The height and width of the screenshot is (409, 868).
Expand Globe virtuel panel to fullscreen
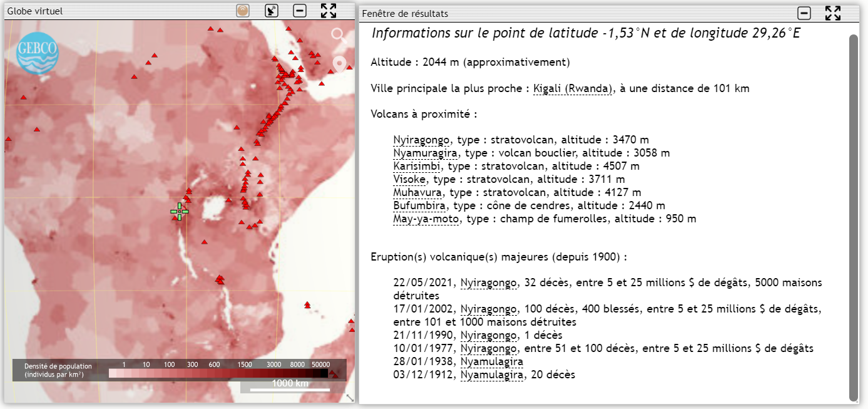[329, 11]
